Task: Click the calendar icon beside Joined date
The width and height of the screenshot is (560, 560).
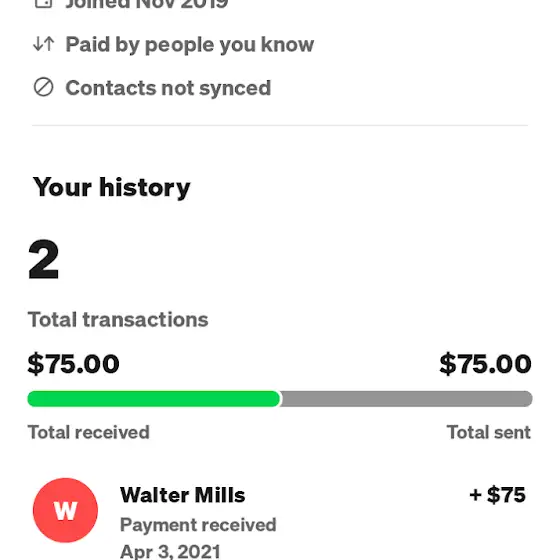Action: (43, 3)
